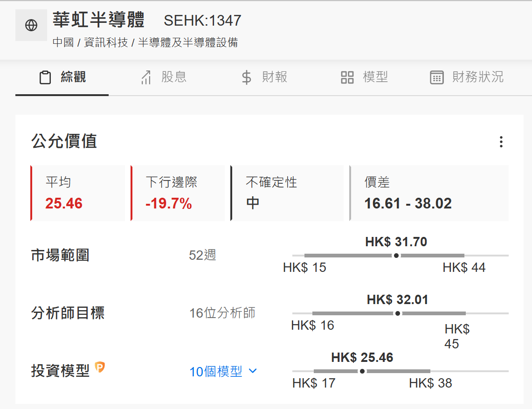532x409 pixels.
Task: Click the calendar icon of 財務狀況 tab
Action: (437, 77)
